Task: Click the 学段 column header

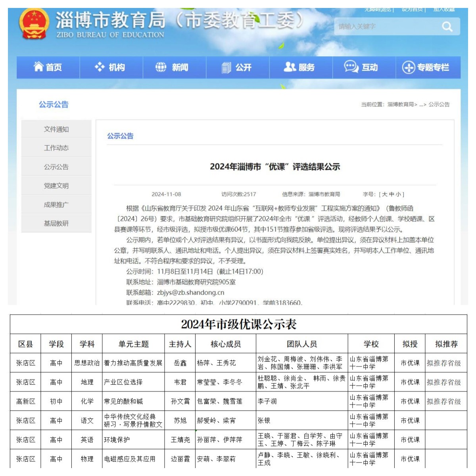Action: click(56, 344)
